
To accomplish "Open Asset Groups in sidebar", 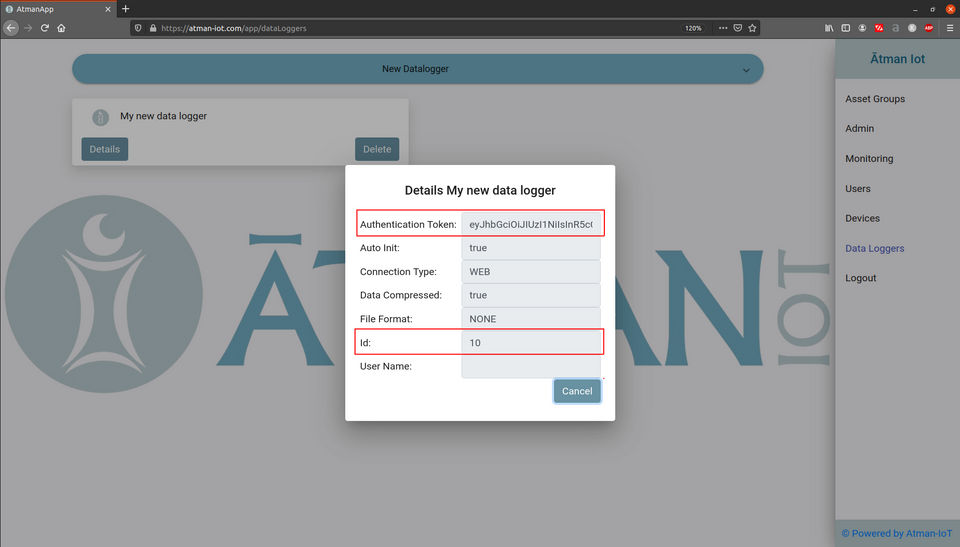I will coord(875,99).
